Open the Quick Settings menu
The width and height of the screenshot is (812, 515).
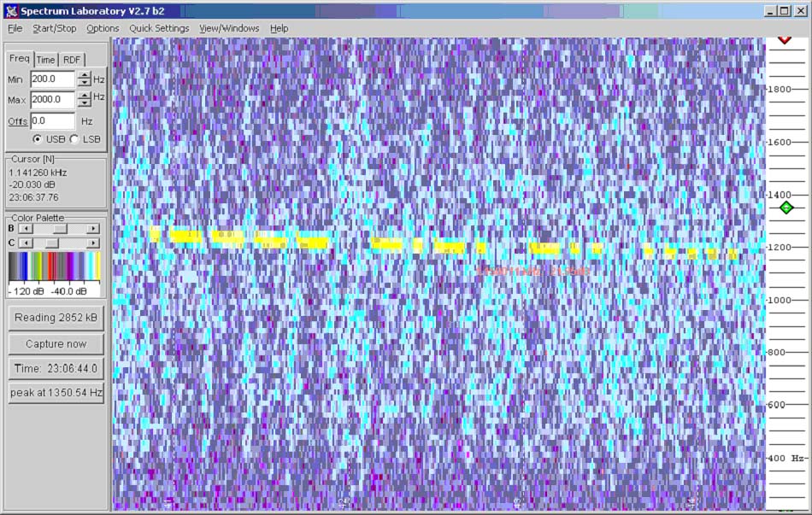click(159, 28)
